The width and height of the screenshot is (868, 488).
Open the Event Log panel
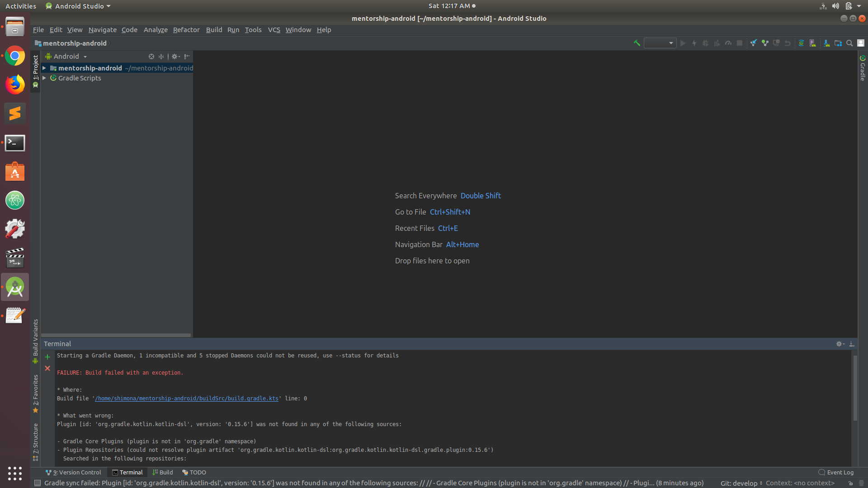click(836, 472)
